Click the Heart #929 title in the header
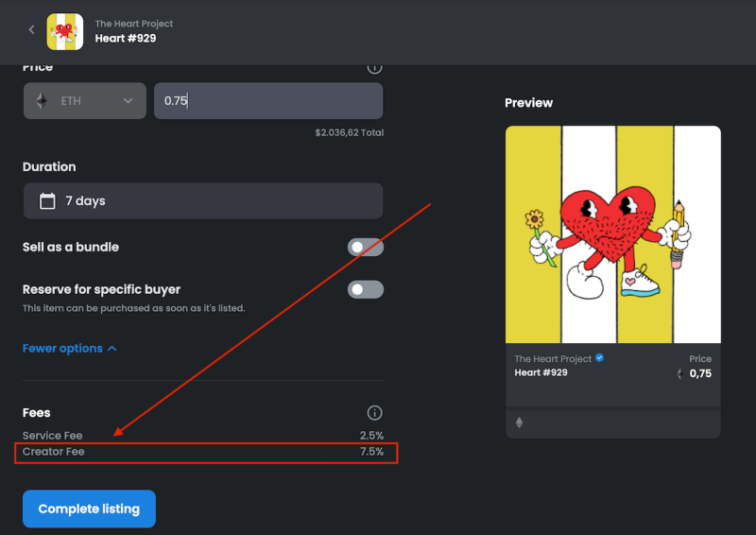Image resolution: width=756 pixels, height=535 pixels. click(x=126, y=39)
